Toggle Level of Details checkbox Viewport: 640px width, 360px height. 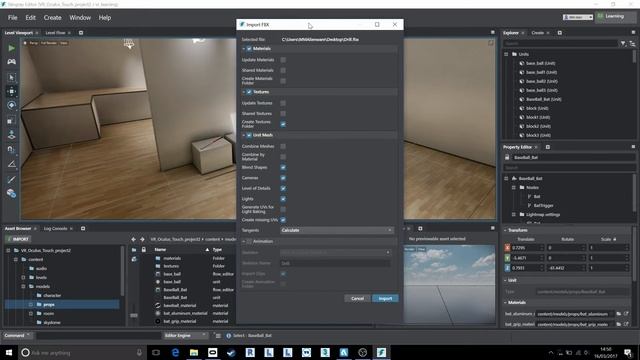click(x=283, y=189)
